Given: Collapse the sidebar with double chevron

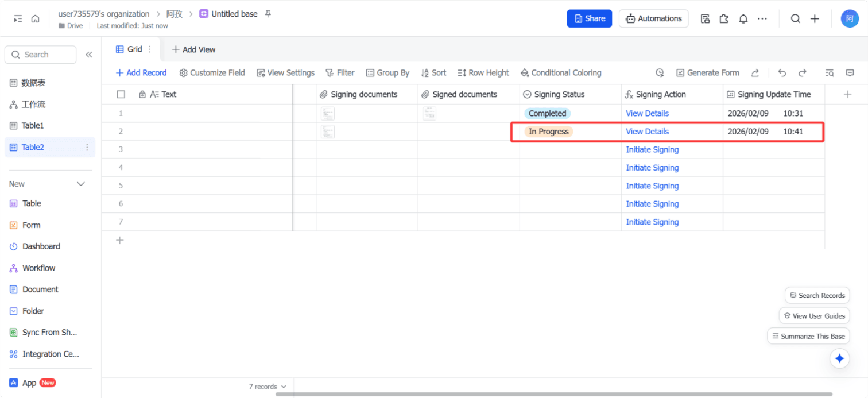Looking at the screenshot, I should tap(89, 55).
